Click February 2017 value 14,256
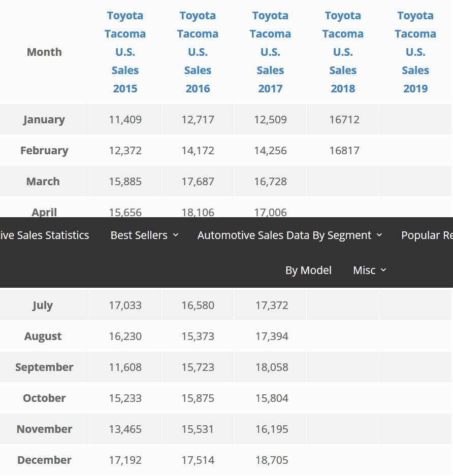453x476 pixels. tap(270, 151)
